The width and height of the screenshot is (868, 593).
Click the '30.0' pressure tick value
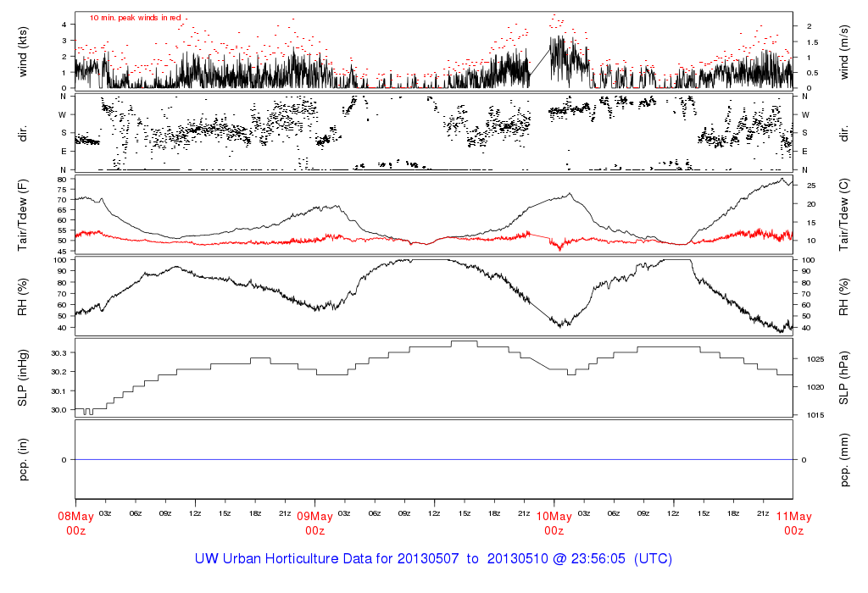tap(58, 410)
